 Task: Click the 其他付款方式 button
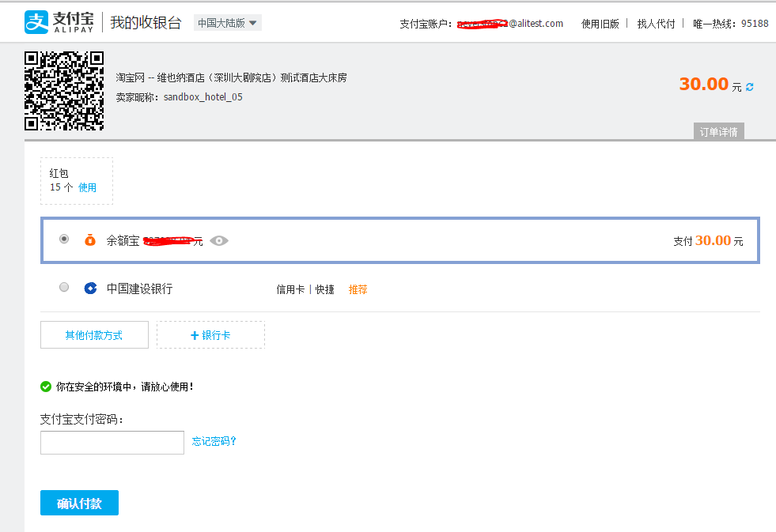click(x=94, y=334)
